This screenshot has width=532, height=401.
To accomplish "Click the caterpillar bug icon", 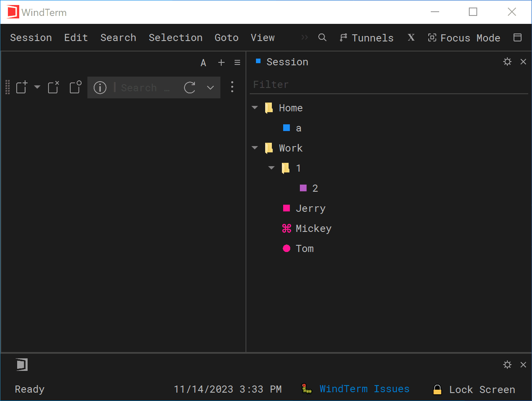I will pyautogui.click(x=307, y=389).
